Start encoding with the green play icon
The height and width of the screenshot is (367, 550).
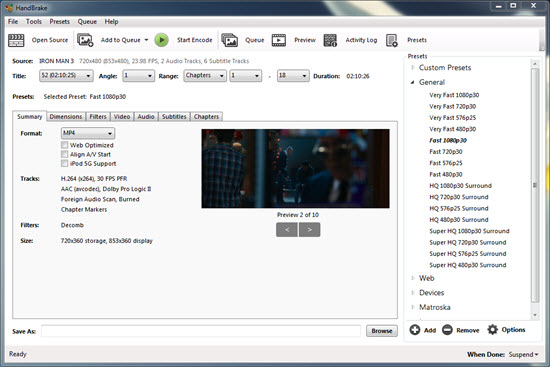click(x=162, y=40)
